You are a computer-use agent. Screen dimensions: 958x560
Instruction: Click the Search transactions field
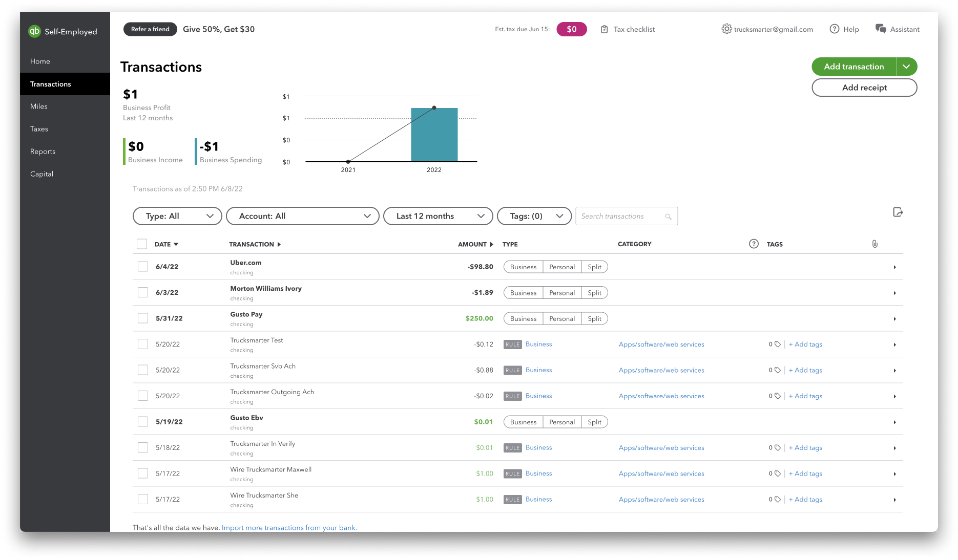tap(627, 216)
